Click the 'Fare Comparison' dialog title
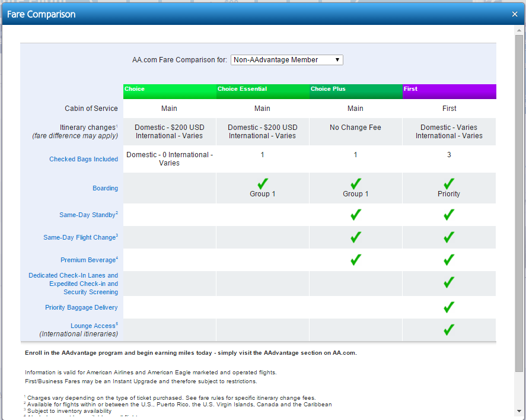Screen dimensions: 526x420 click(42, 14)
